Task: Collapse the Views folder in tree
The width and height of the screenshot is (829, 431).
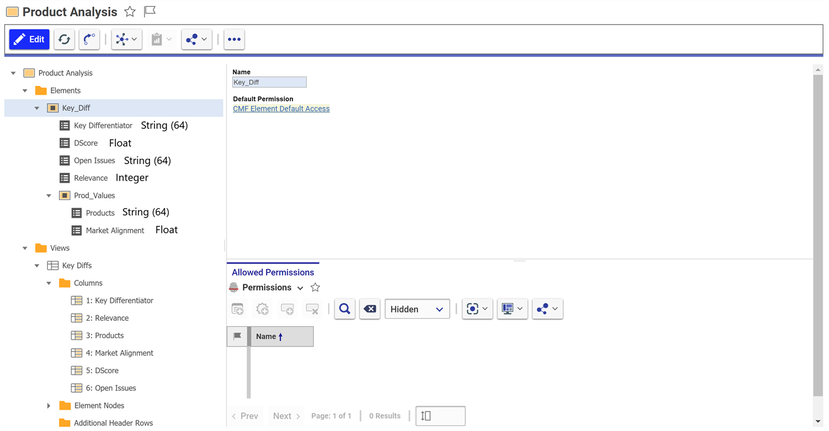Action: pyautogui.click(x=25, y=248)
